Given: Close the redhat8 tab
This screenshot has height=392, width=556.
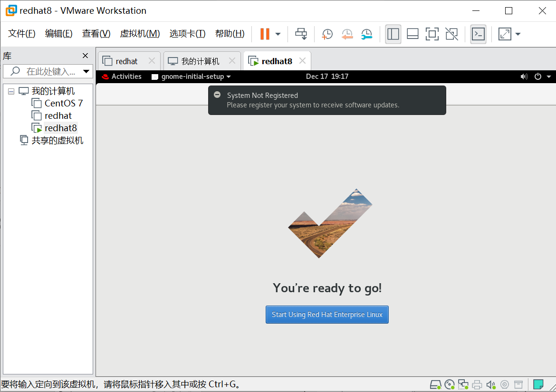Looking at the screenshot, I should [302, 61].
